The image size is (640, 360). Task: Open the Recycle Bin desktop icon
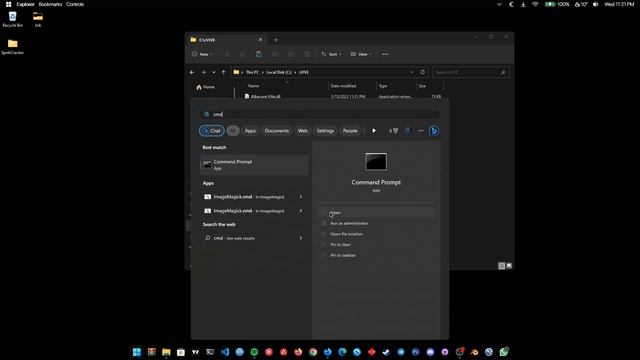pos(12,19)
